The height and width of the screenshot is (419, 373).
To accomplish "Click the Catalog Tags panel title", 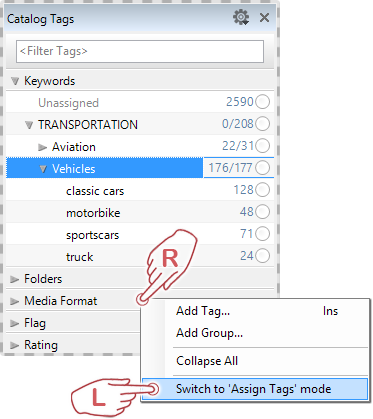I will (x=40, y=19).
